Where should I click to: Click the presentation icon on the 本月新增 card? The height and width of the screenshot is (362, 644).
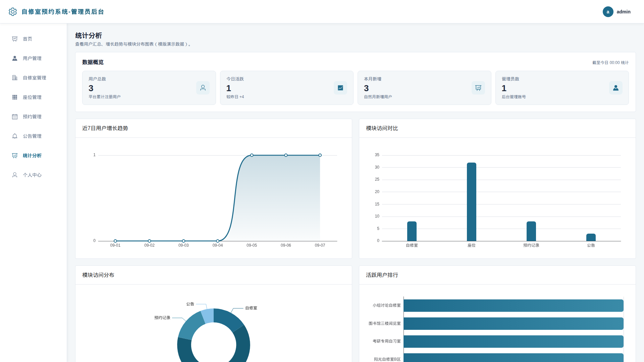coord(478,88)
